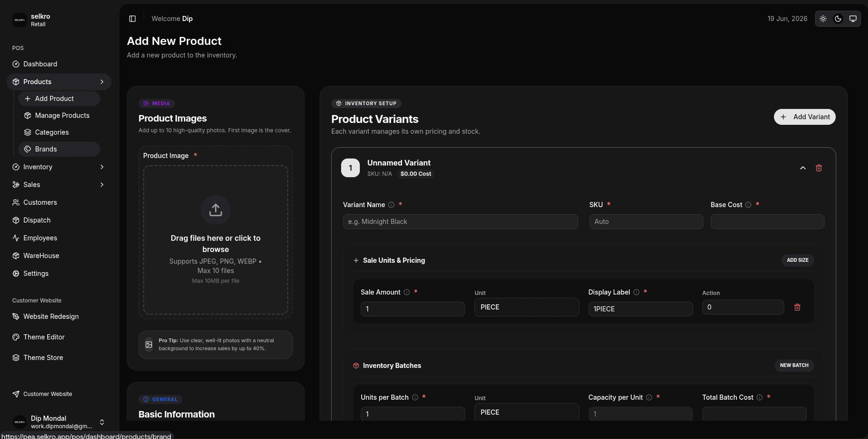The width and height of the screenshot is (868, 439).
Task: Click Capacity per Unit info icon
Action: click(x=649, y=397)
